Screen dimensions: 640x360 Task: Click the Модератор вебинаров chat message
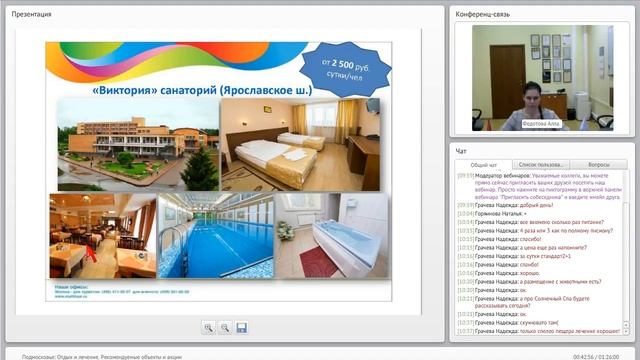540,186
